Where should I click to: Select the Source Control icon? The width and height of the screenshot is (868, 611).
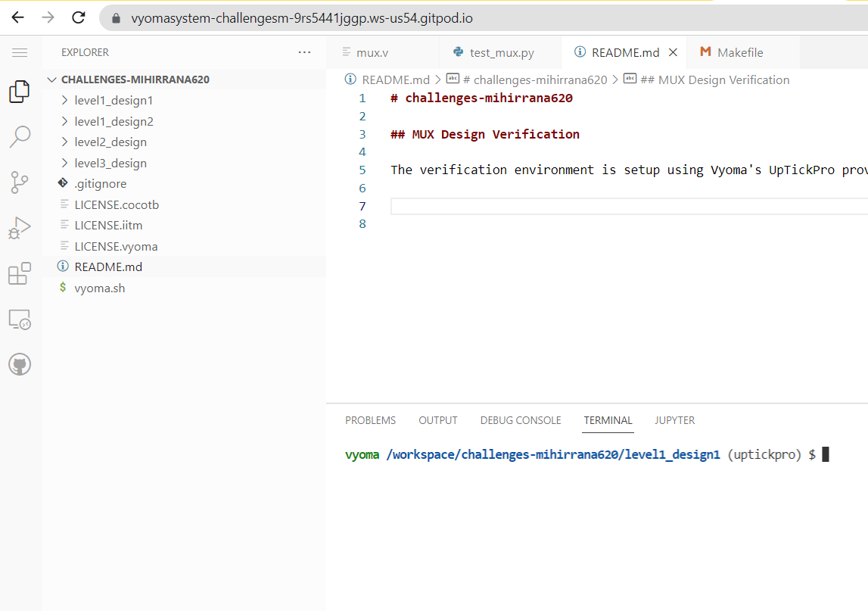tap(20, 182)
